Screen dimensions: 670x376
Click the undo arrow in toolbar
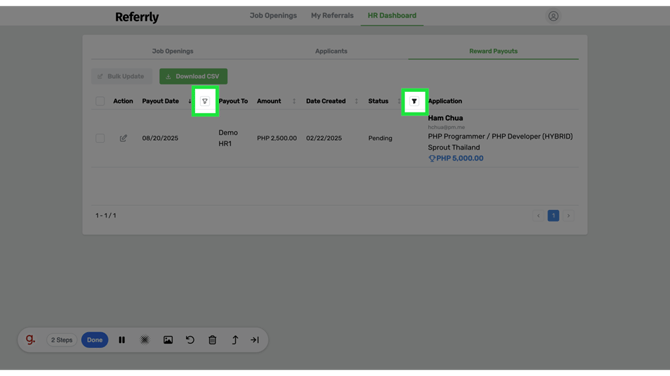190,340
